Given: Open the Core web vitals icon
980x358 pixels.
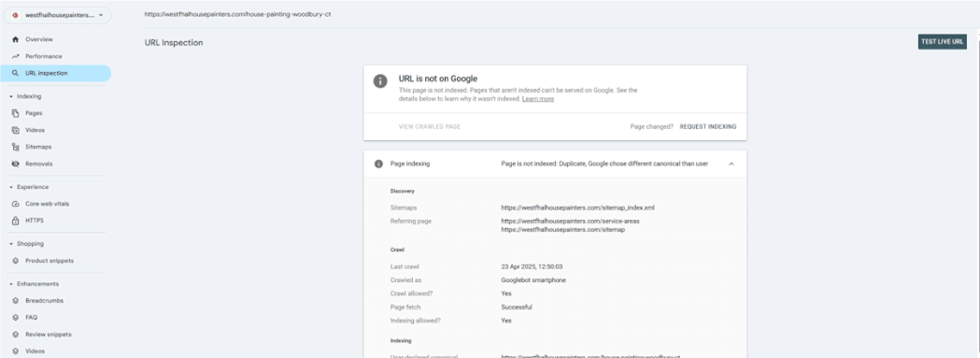Looking at the screenshot, I should (x=15, y=204).
